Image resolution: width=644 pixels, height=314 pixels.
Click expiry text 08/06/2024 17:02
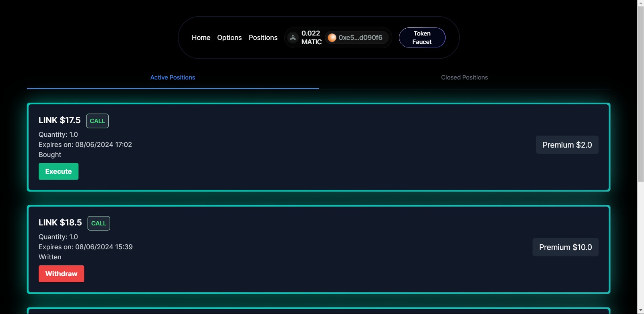103,145
